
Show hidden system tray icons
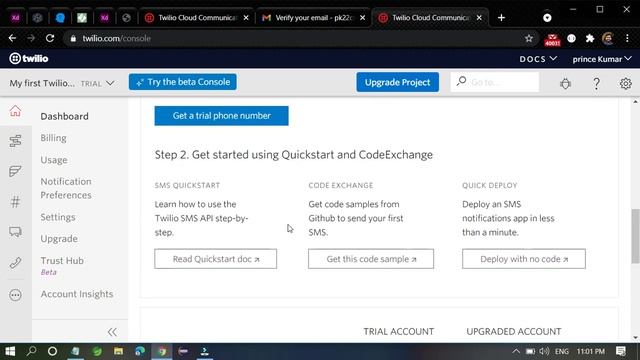(516, 351)
